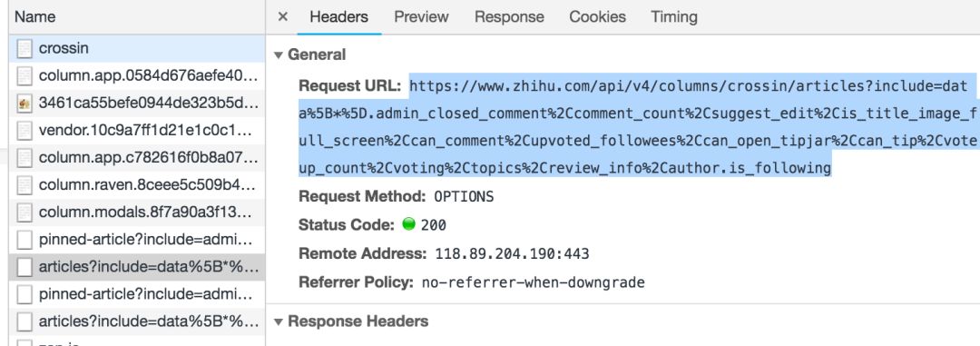Click the script icon for column.raven.8ceee5c509b4
The height and width of the screenshot is (346, 980).
(x=24, y=185)
